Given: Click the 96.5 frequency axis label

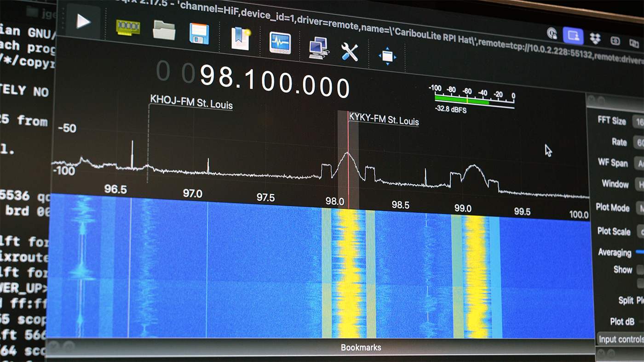Looking at the screenshot, I should [x=115, y=190].
